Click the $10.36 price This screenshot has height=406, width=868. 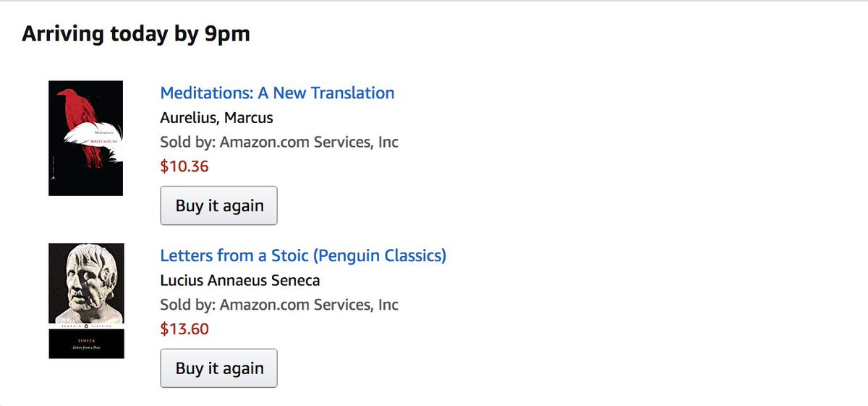184,166
